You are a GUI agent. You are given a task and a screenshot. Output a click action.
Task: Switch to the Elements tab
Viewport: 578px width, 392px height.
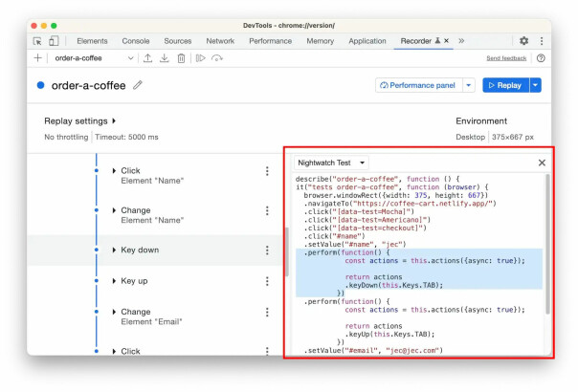[92, 41]
